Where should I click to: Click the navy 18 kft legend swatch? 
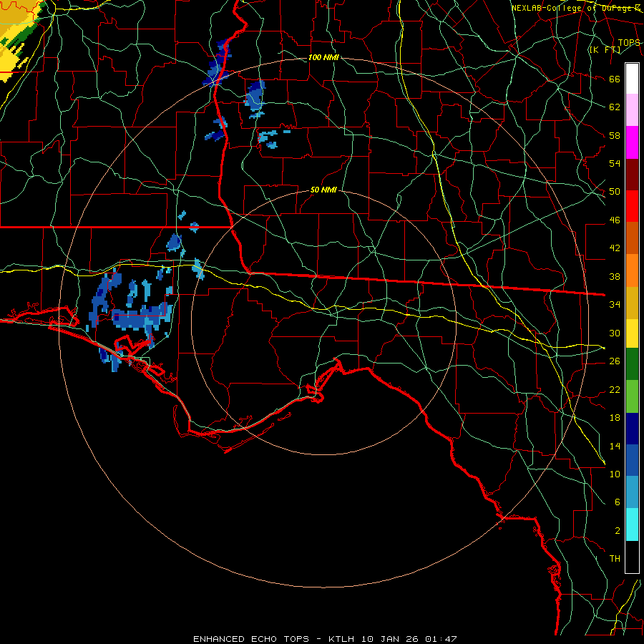pos(632,429)
